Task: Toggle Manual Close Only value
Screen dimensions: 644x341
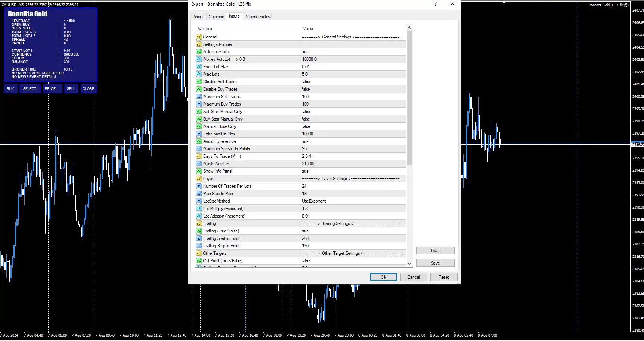Action: pos(353,126)
